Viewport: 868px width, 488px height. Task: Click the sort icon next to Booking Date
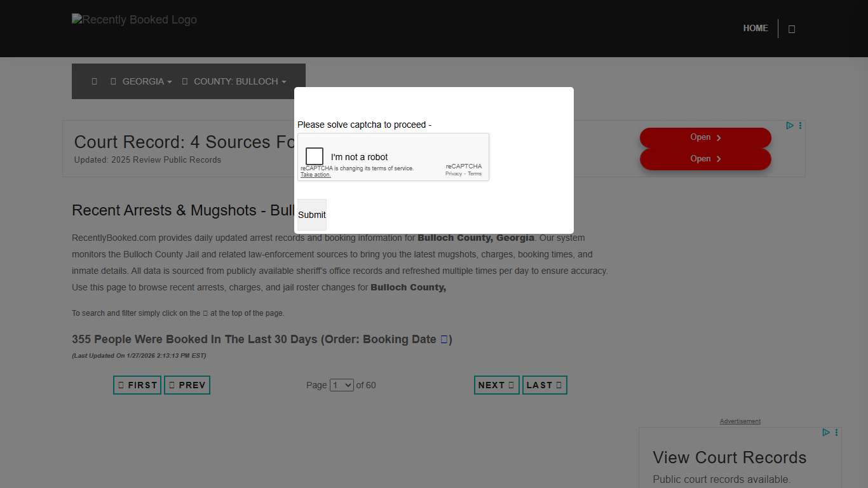[x=444, y=339]
